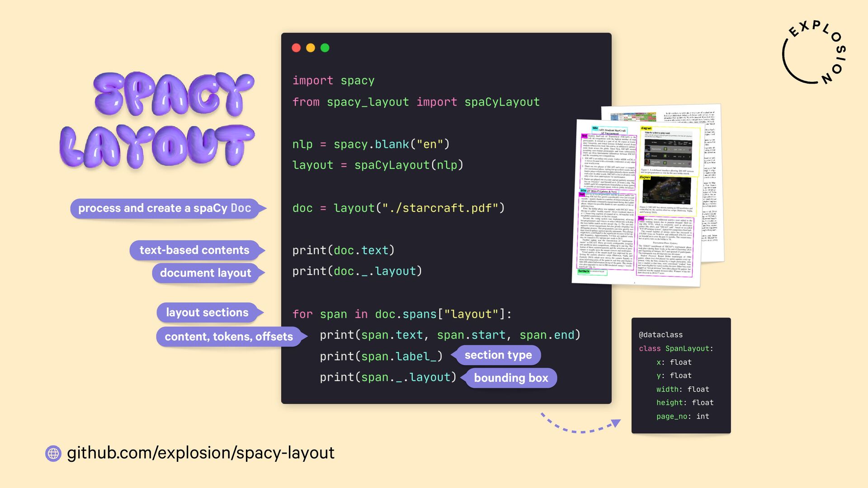
Task: Click the layout("./starcraft.pdf") code line
Action: point(398,208)
